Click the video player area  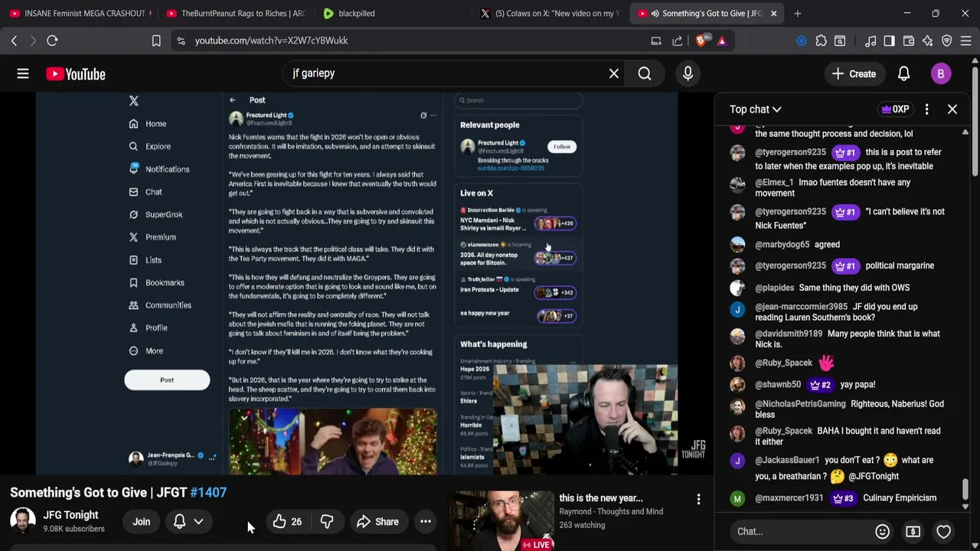click(x=357, y=283)
